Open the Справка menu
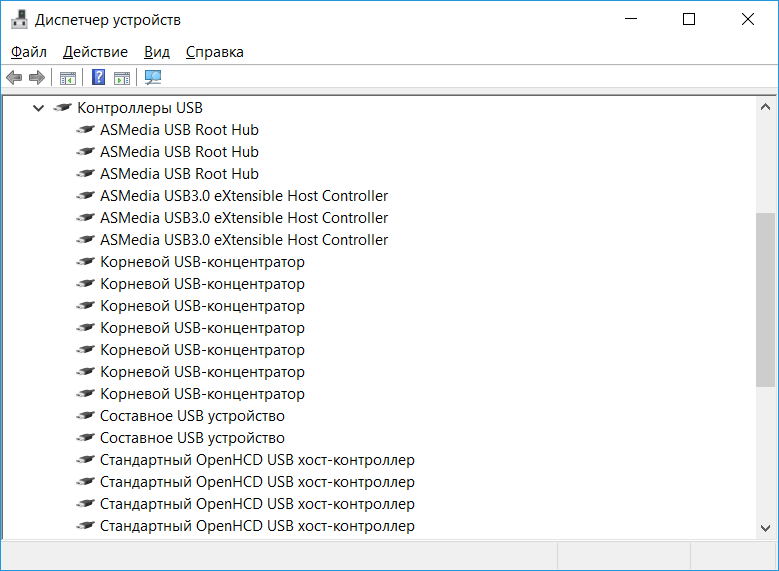 pyautogui.click(x=214, y=52)
